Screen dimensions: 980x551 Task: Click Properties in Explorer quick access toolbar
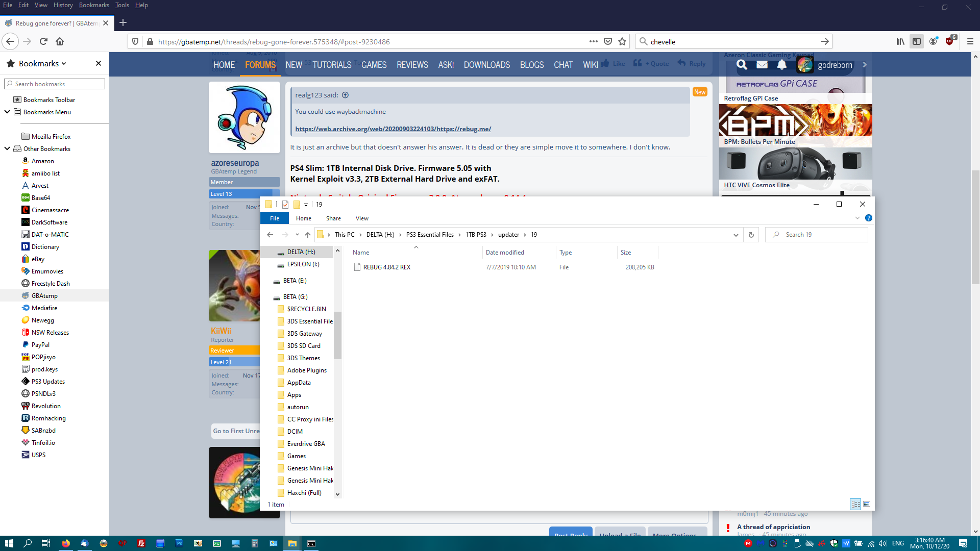(285, 205)
